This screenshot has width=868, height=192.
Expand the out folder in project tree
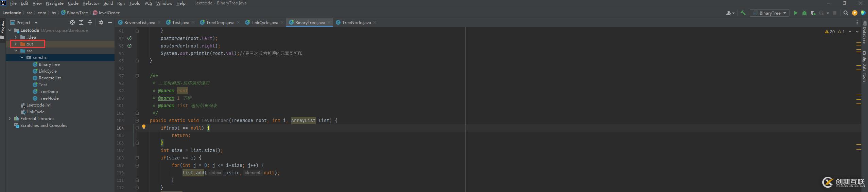point(16,44)
